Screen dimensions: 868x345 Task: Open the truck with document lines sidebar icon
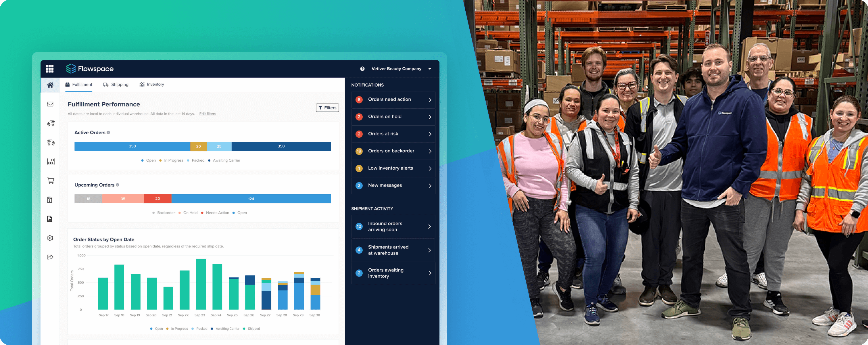(51, 123)
